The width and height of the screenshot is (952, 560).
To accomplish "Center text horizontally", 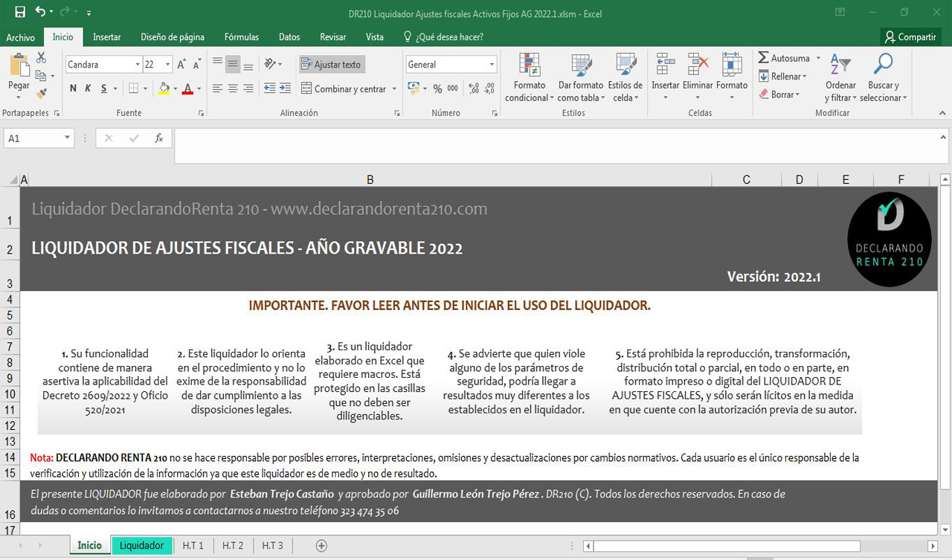I will point(233,88).
